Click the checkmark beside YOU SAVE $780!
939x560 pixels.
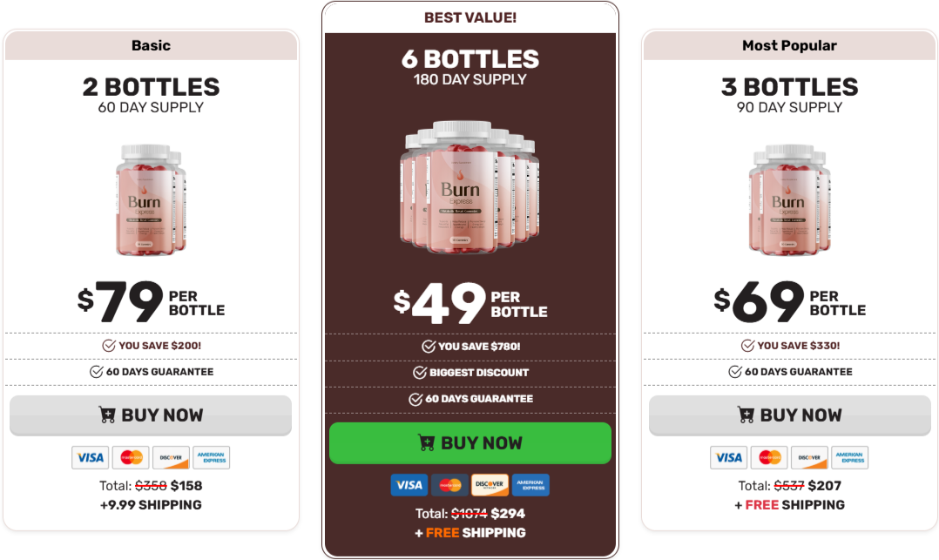(x=429, y=346)
